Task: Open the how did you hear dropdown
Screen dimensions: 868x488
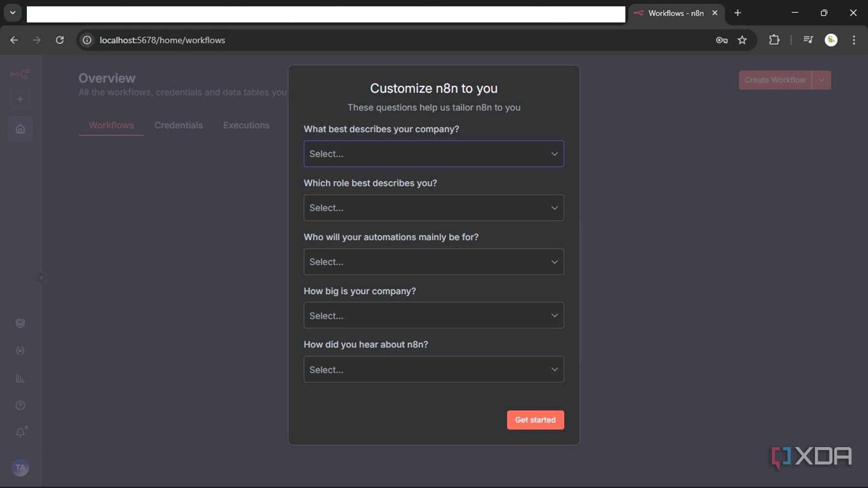Action: pos(434,369)
